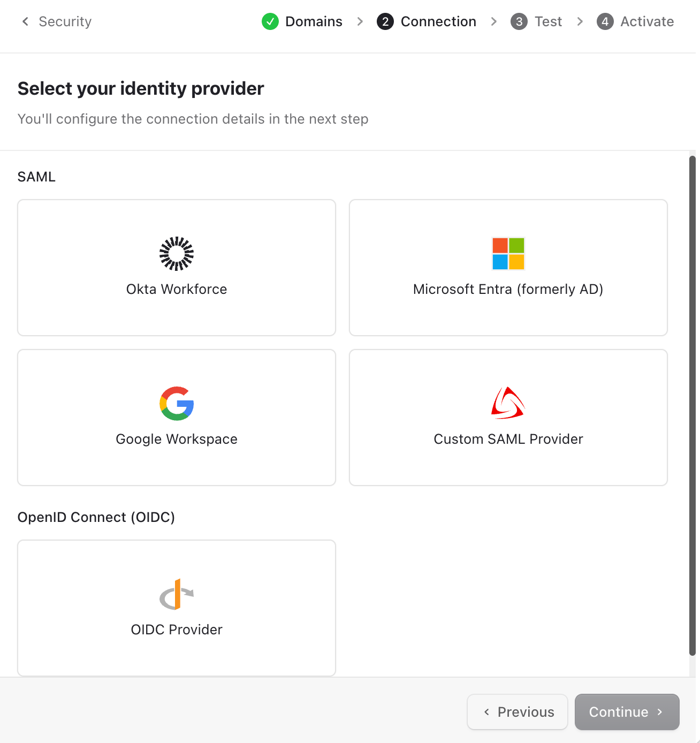Screen dimensions: 700x743
Task: Click the step 4 Activate number badge
Action: click(605, 21)
